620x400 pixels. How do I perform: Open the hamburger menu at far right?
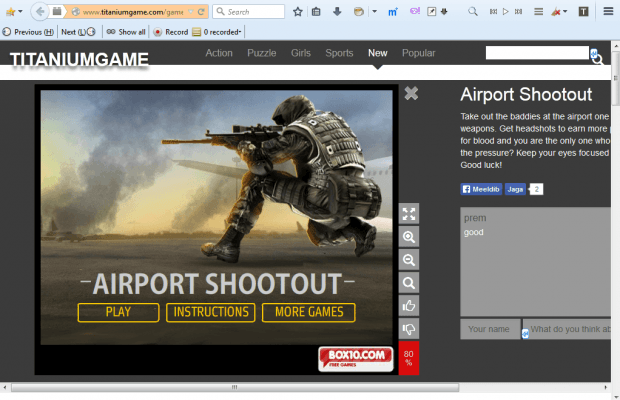[609, 11]
